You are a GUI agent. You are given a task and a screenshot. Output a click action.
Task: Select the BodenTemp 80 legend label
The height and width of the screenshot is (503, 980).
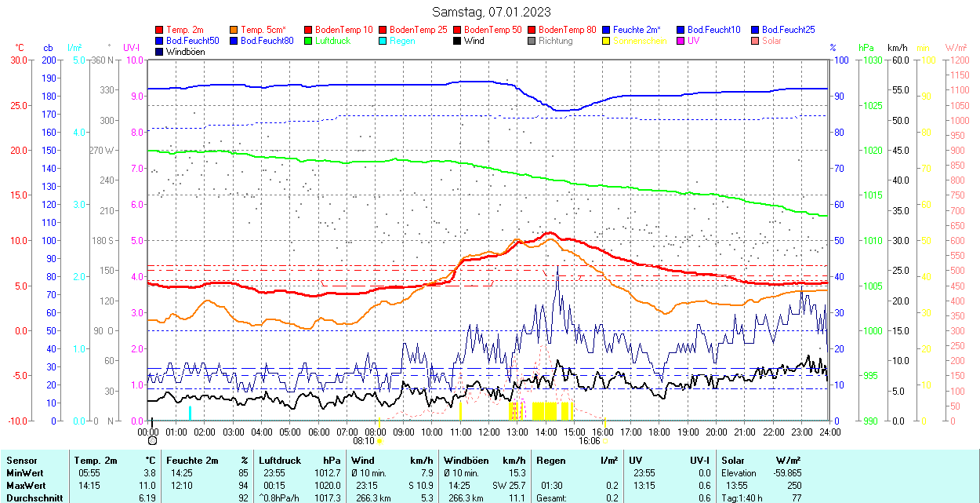click(x=568, y=30)
